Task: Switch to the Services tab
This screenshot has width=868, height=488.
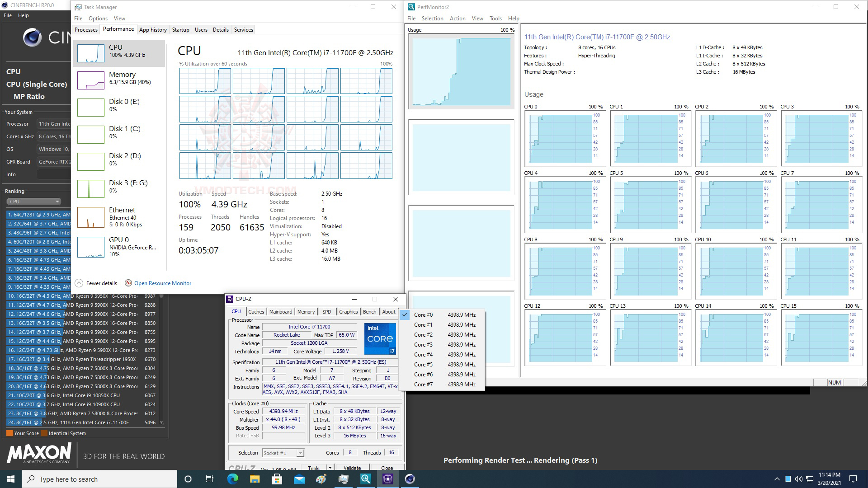Action: pos(244,30)
